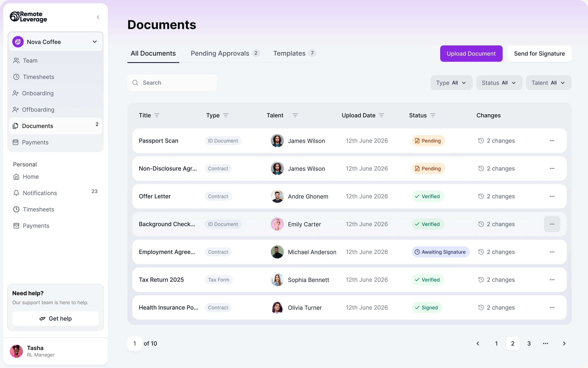
Task: Select the All Documents tab
Action: click(153, 53)
